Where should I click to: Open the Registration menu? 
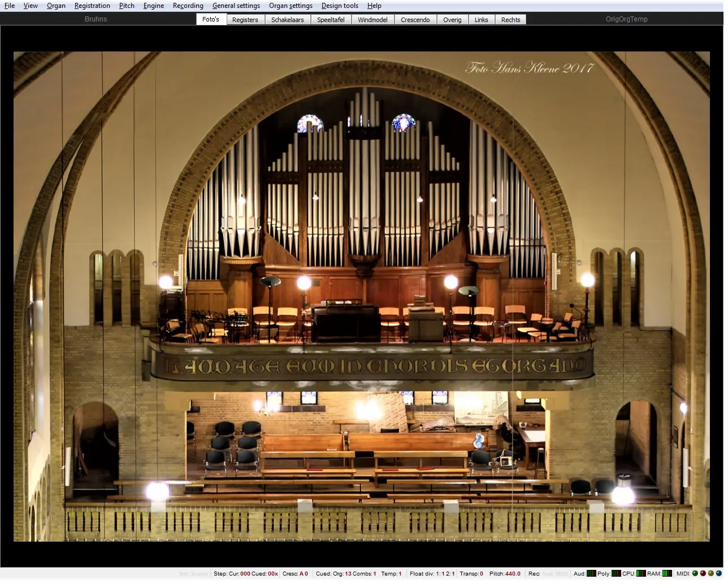[92, 6]
